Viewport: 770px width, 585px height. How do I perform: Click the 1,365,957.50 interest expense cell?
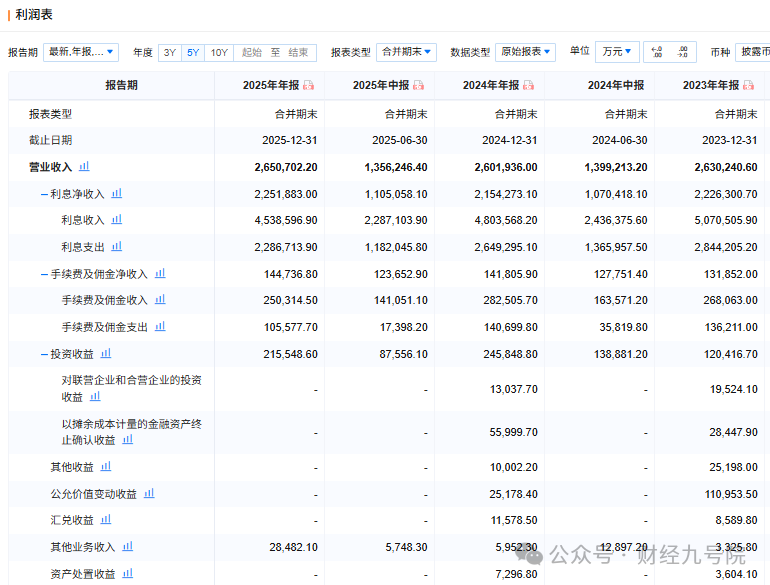click(x=616, y=248)
